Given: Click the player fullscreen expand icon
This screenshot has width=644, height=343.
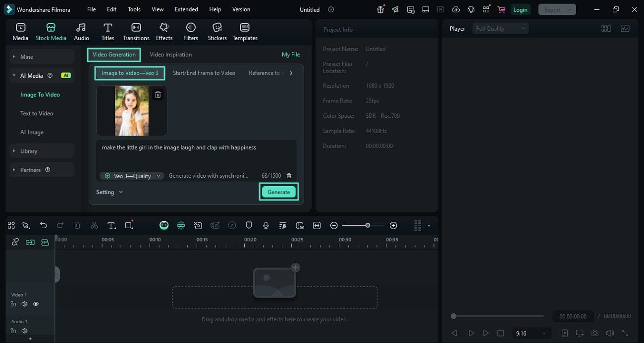Looking at the screenshot, I should click(x=625, y=333).
